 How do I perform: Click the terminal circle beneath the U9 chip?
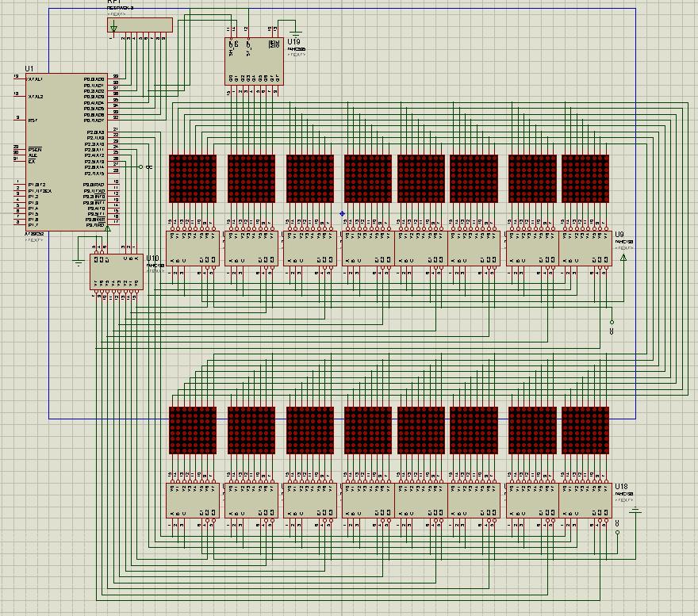tap(612, 322)
